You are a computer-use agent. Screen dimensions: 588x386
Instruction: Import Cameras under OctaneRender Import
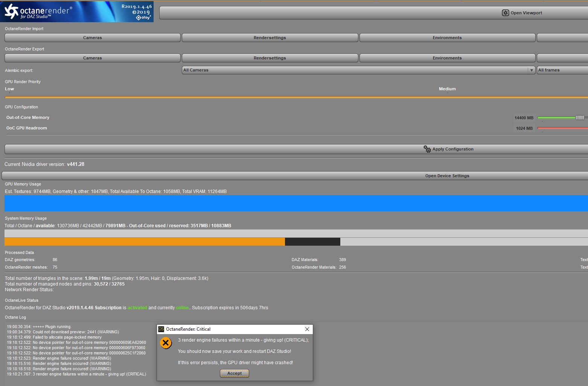(93, 38)
